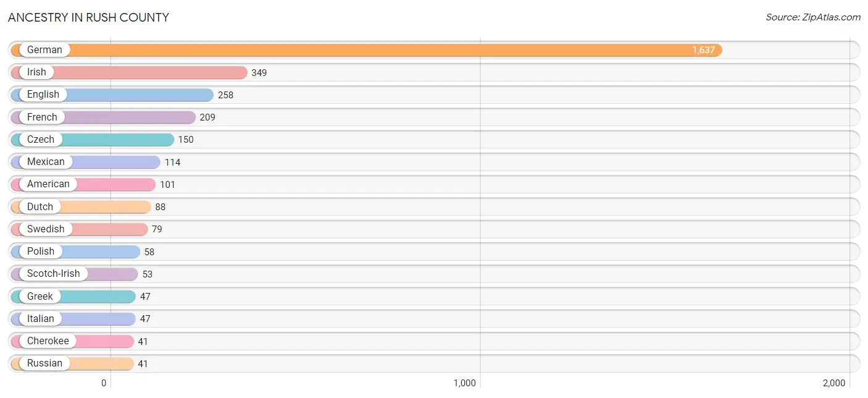
Task: Click the Source: ZipAtlas.com attribution
Action: (813, 17)
